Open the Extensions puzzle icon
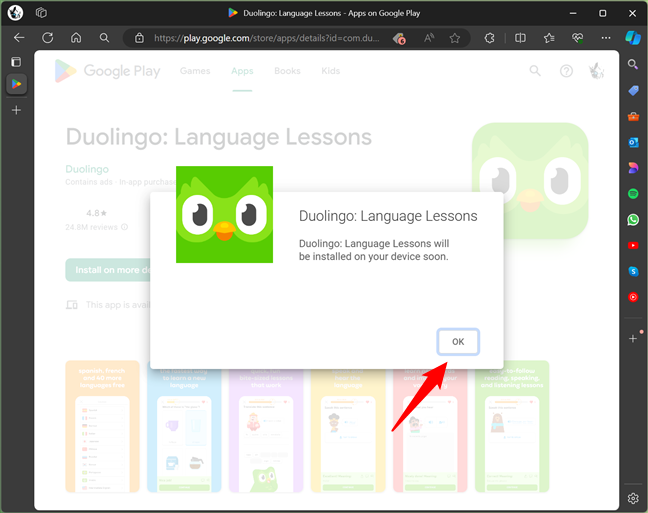 489,38
